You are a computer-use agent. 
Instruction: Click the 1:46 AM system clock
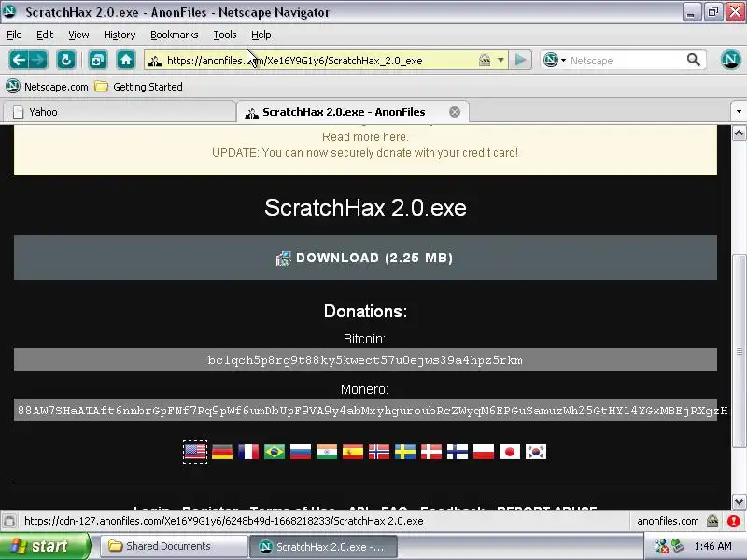click(712, 546)
